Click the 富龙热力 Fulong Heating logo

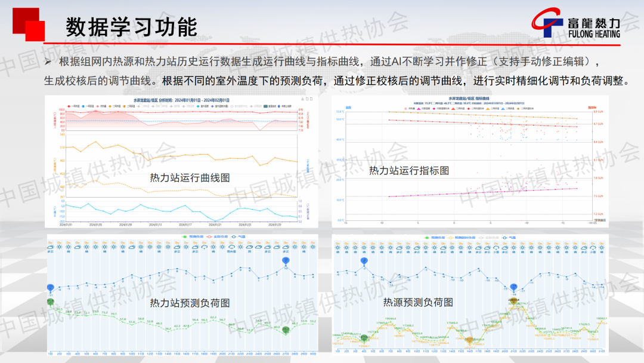click(575, 26)
